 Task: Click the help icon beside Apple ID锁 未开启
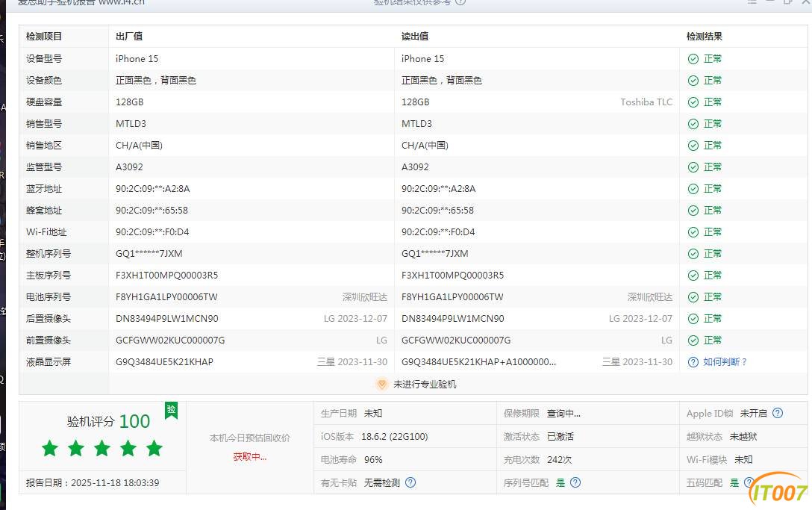pos(778,413)
